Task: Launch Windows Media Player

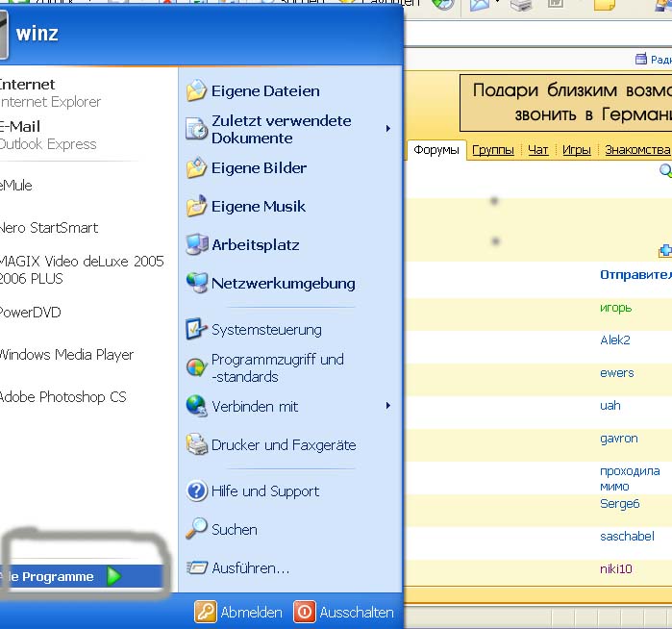Action: point(66,355)
